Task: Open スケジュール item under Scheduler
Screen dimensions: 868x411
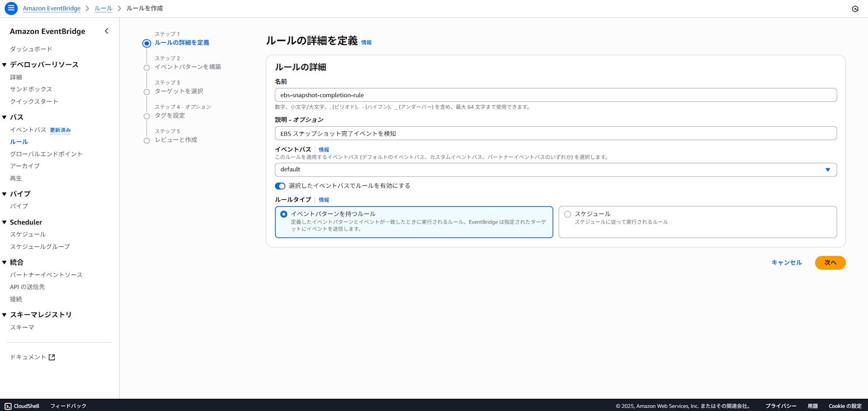Action: point(28,235)
